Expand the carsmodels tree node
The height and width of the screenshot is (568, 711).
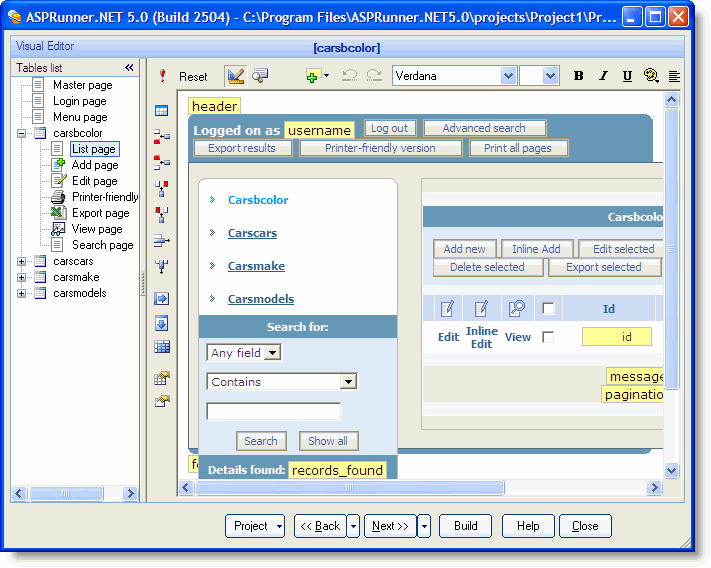pos(21,293)
